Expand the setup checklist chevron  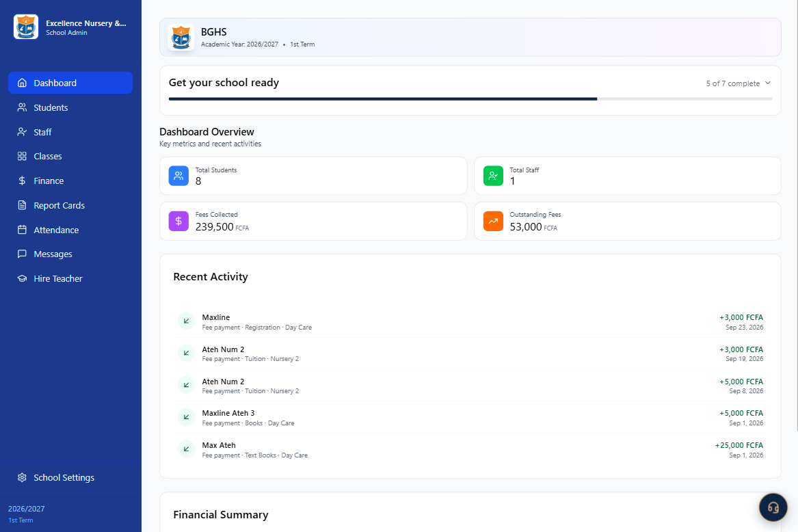click(768, 83)
